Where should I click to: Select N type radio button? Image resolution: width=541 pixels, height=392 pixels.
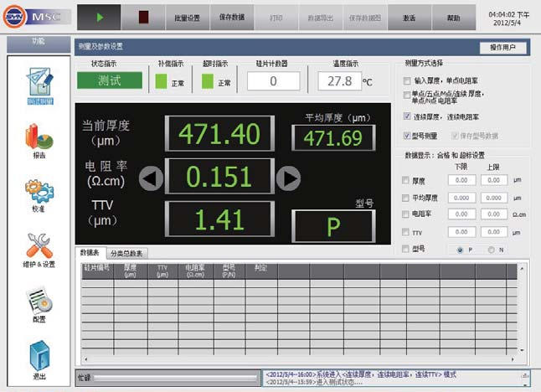[x=491, y=250]
